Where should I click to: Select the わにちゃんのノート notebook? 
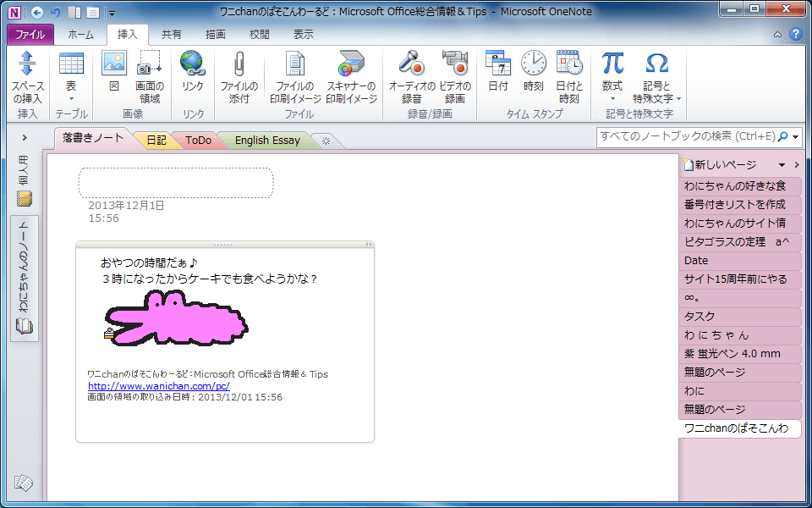point(25,279)
